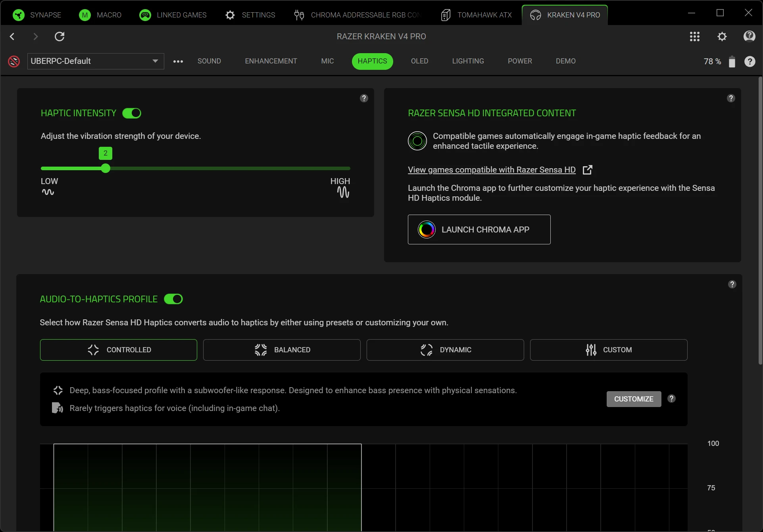Click help icon next to Customize button

671,399
